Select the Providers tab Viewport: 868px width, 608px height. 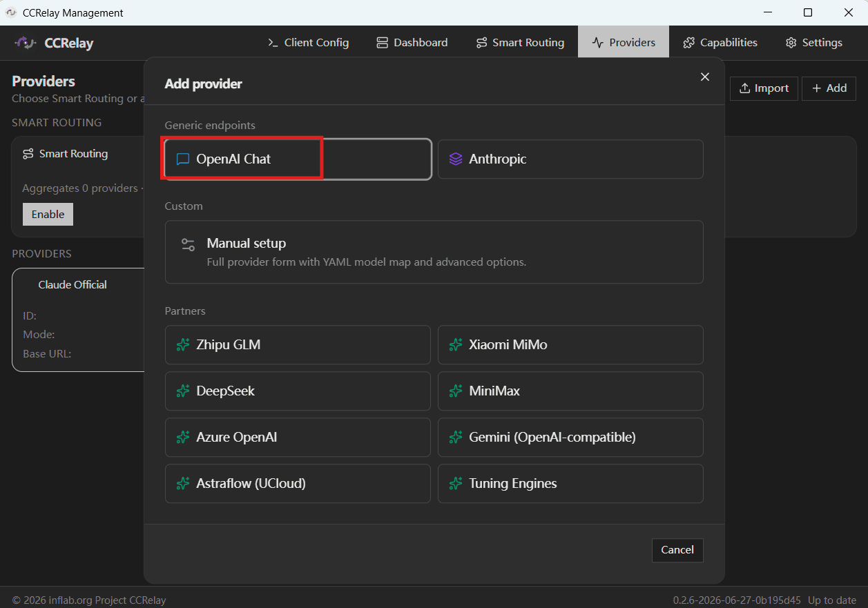[624, 42]
